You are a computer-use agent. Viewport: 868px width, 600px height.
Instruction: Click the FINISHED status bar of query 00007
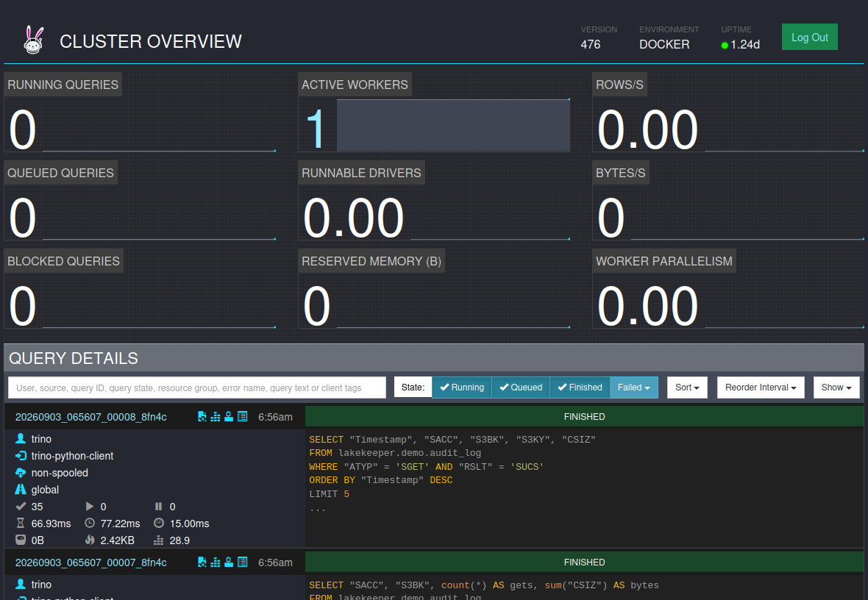click(x=584, y=562)
